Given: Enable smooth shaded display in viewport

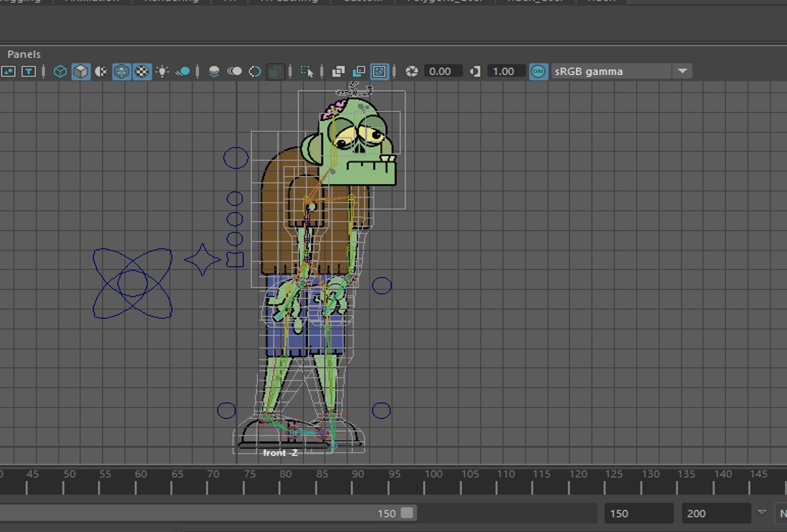Looking at the screenshot, I should coord(79,71).
